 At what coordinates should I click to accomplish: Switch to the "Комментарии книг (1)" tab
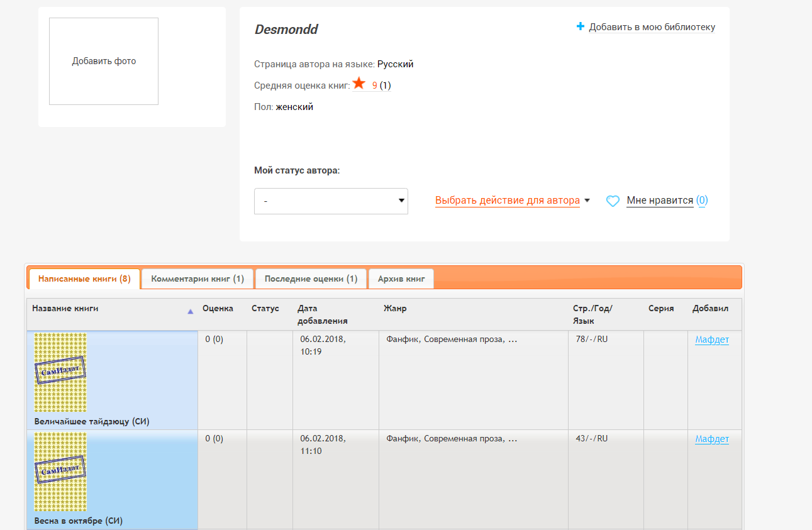click(197, 279)
